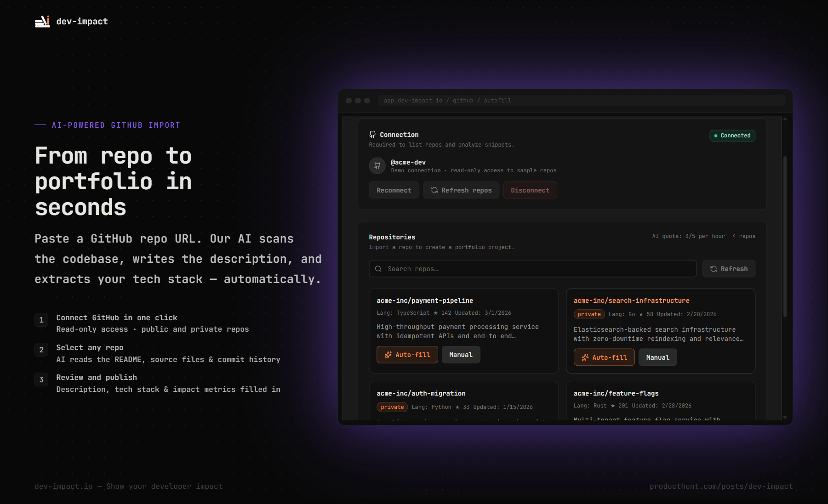Click the scrollbar down arrow
The image size is (828, 504).
tap(785, 418)
